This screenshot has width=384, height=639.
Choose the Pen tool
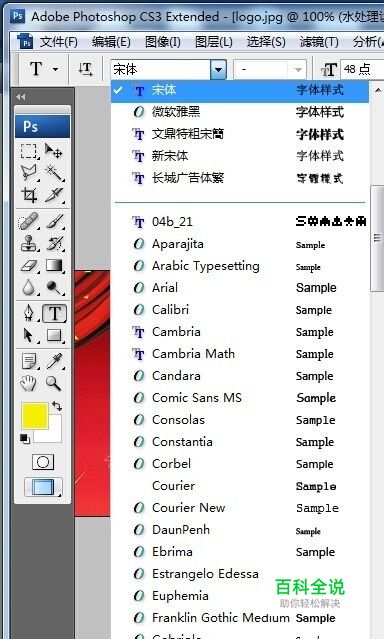[x=29, y=313]
